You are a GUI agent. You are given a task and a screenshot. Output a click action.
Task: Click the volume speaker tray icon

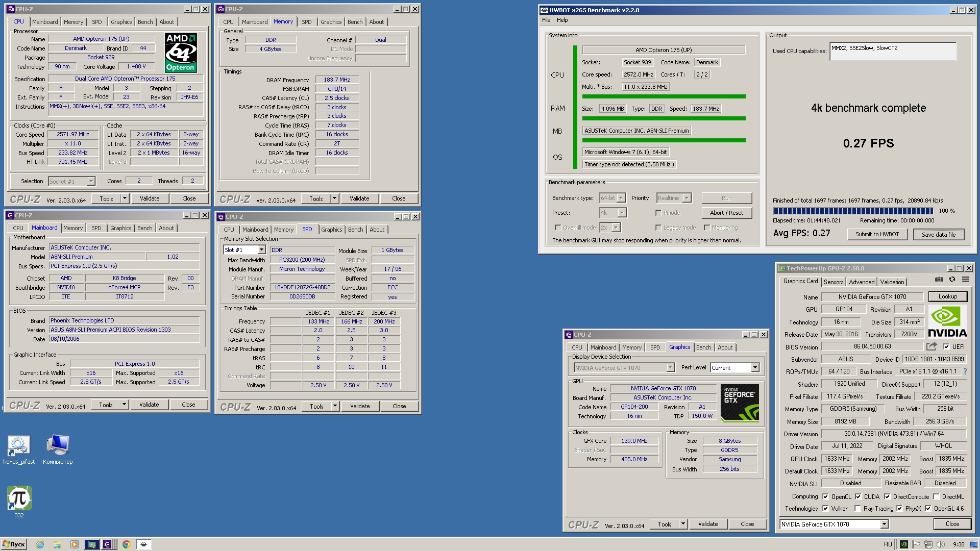point(940,544)
